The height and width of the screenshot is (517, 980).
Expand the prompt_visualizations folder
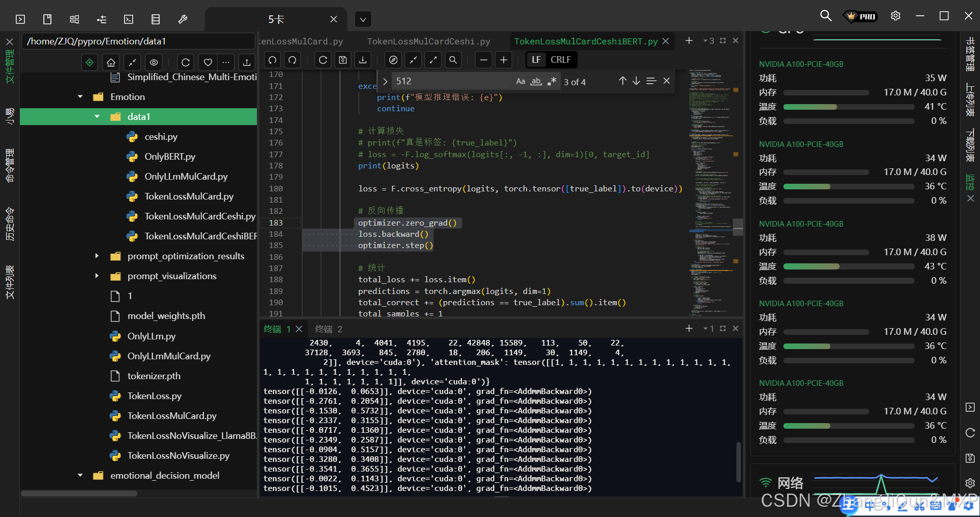(97, 276)
